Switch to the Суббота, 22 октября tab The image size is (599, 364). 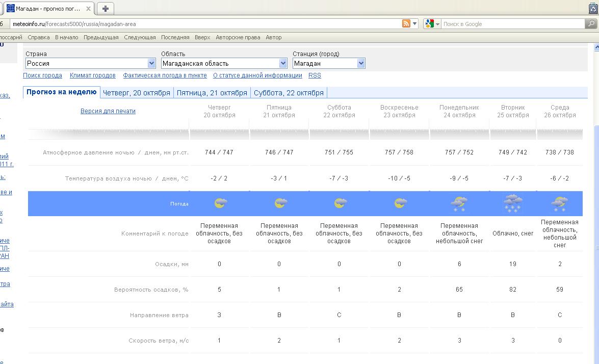tap(289, 93)
